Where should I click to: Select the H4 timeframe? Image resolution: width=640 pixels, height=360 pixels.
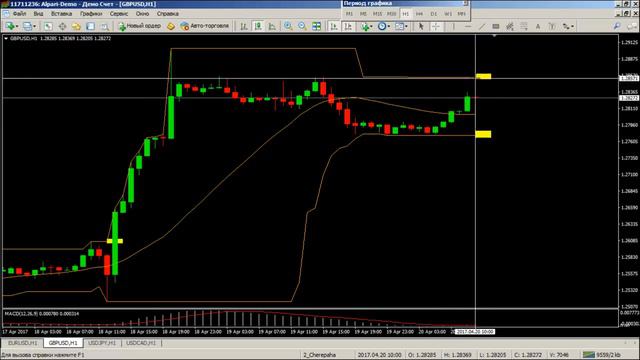419,14
